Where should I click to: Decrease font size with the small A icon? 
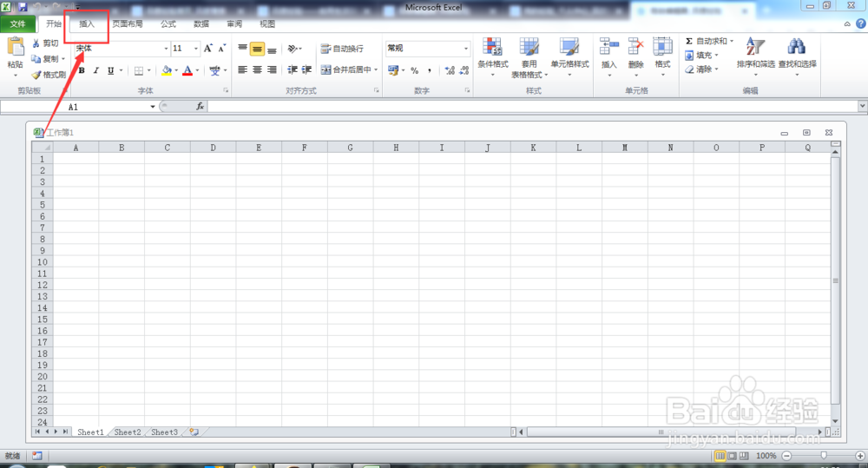pos(221,49)
